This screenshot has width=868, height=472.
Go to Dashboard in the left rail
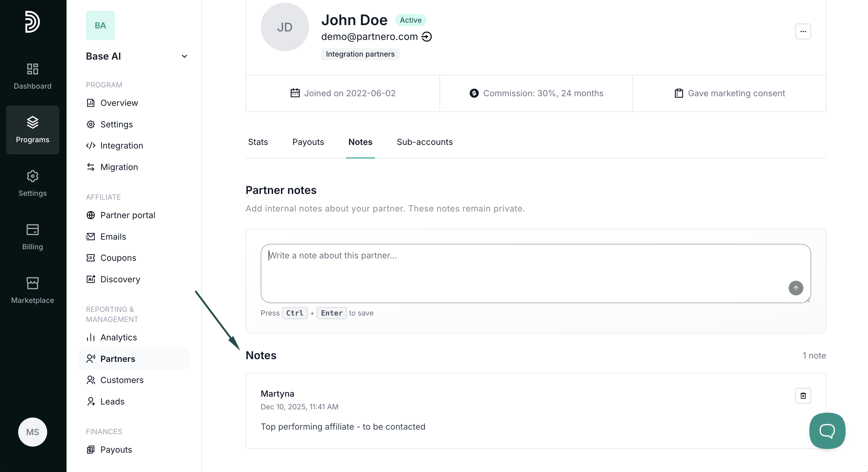click(32, 76)
